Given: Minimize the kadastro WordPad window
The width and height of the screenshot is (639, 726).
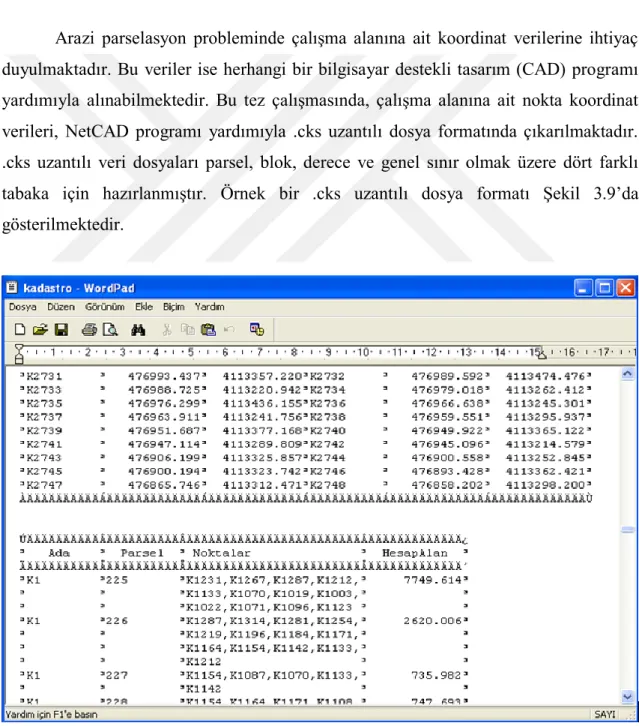Looking at the screenshot, I should click(583, 288).
